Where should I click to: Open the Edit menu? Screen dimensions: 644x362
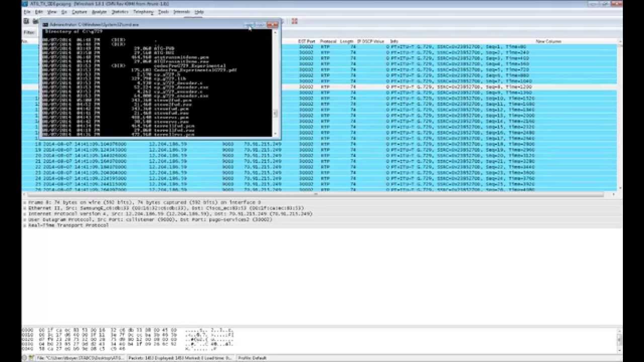coord(39,12)
